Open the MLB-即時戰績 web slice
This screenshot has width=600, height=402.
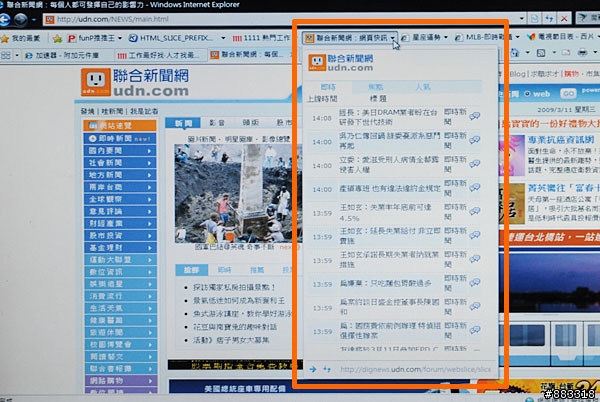(483, 37)
